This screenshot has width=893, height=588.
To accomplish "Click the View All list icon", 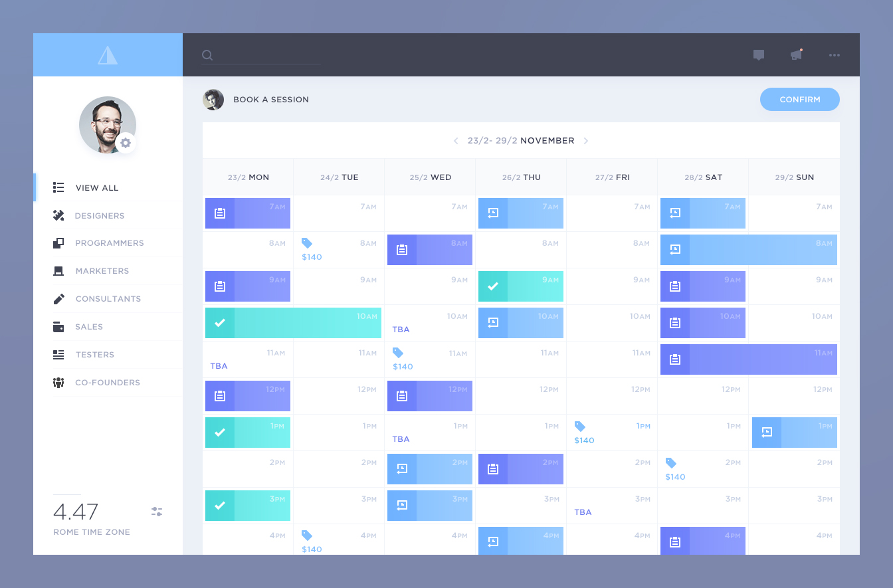I will (58, 188).
